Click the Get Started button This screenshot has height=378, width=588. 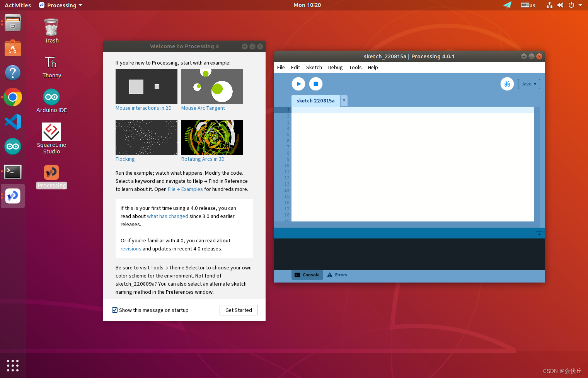pos(239,310)
